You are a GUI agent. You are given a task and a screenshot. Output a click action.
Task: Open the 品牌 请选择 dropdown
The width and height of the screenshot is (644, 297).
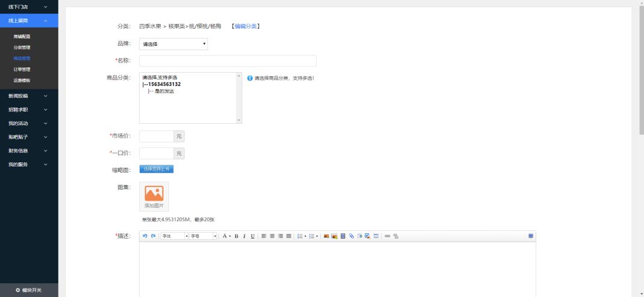[173, 44]
